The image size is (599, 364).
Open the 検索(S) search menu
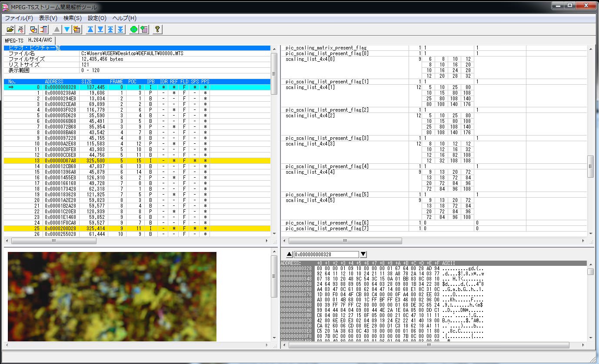(72, 18)
